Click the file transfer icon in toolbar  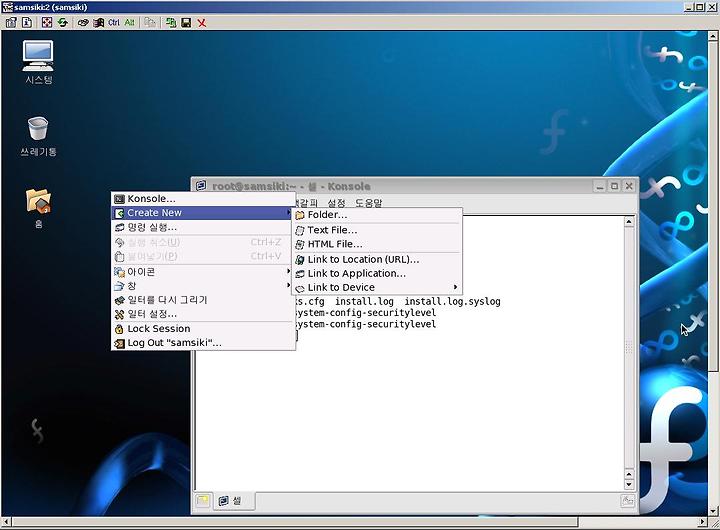click(150, 22)
